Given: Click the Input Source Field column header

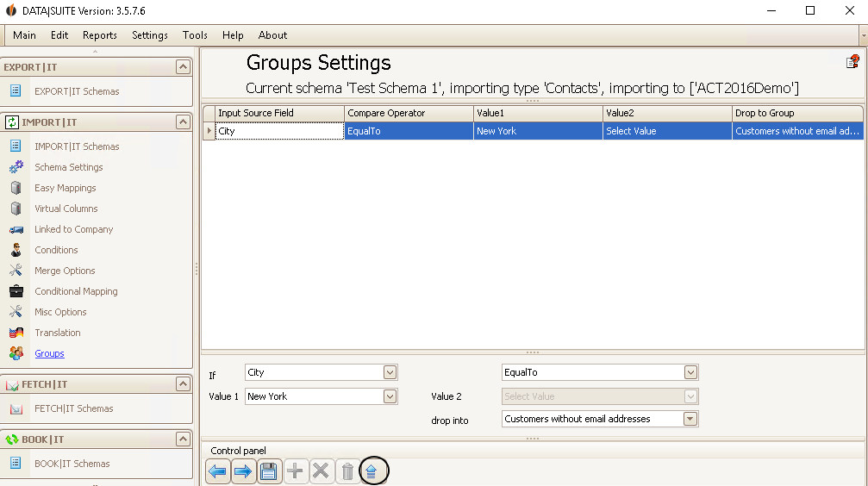Looking at the screenshot, I should (x=279, y=113).
